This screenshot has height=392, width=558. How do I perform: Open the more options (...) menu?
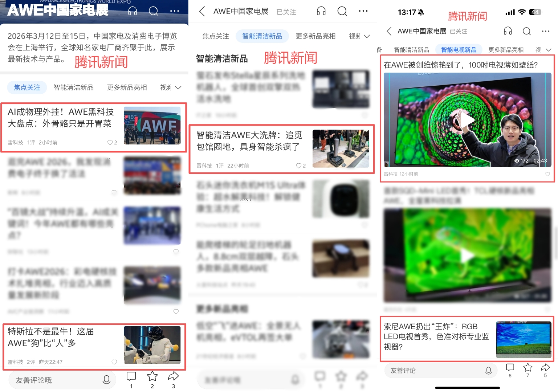tap(174, 11)
